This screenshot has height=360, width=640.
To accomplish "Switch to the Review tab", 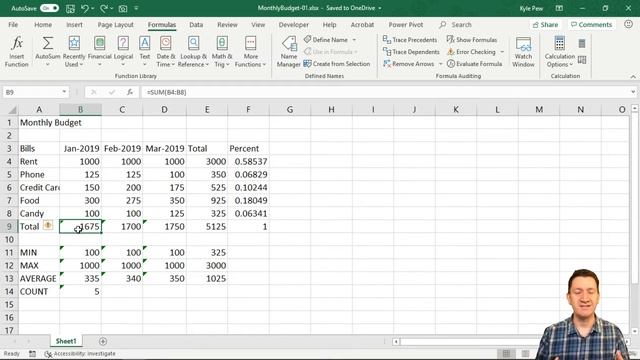I will coord(227,24).
